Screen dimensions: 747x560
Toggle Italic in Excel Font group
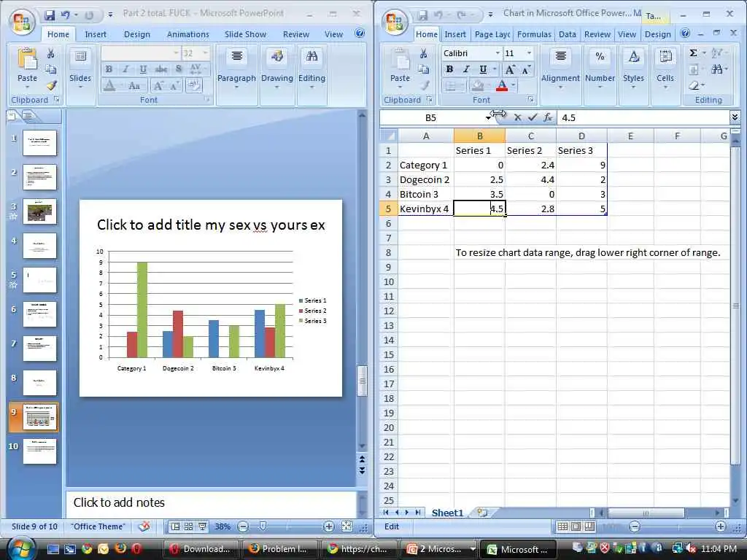(x=466, y=69)
